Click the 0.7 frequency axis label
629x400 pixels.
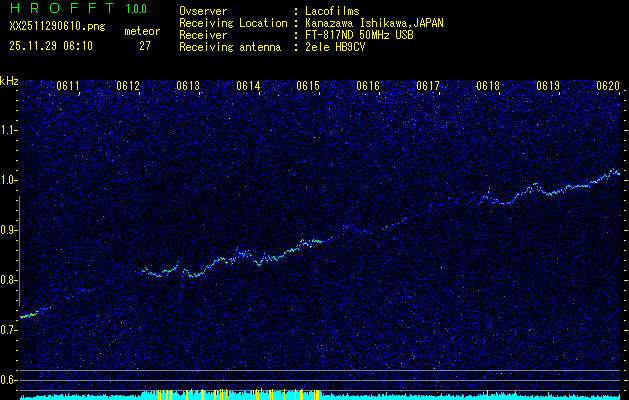coord(9,329)
